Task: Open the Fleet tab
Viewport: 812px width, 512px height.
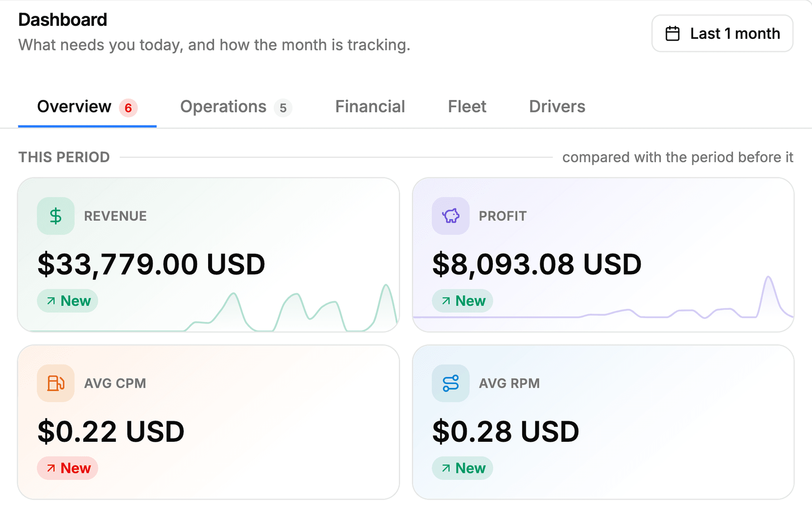Action: pos(467,107)
